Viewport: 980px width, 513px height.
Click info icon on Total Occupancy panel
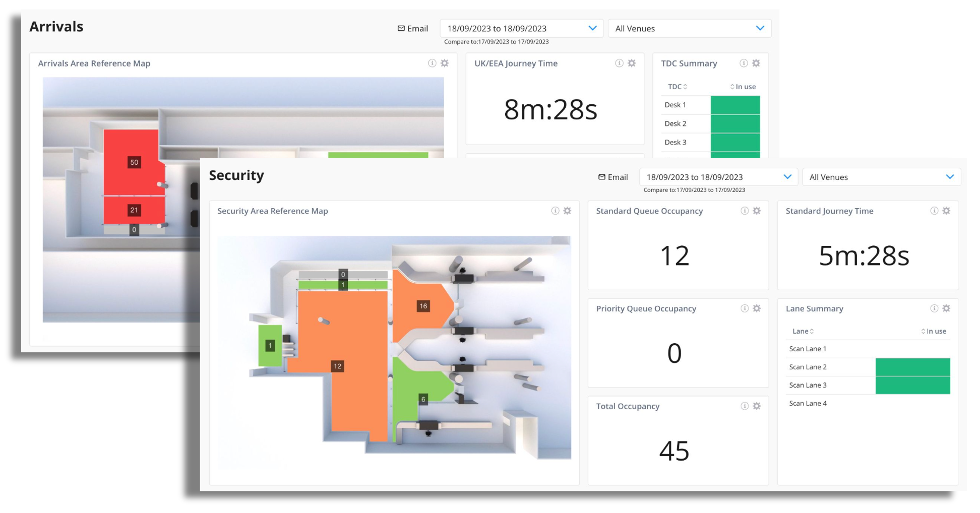pos(745,406)
